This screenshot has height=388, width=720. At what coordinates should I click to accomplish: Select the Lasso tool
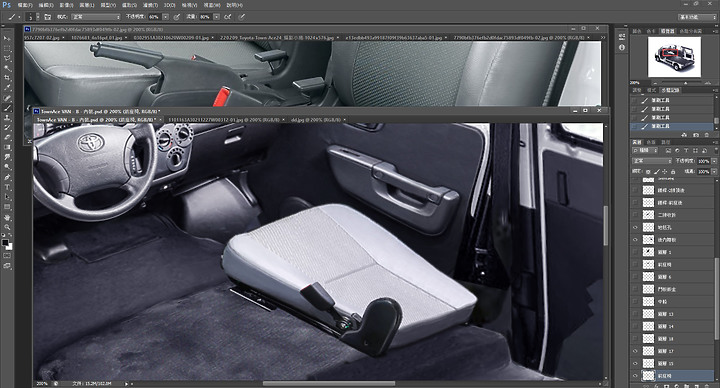click(x=7, y=58)
